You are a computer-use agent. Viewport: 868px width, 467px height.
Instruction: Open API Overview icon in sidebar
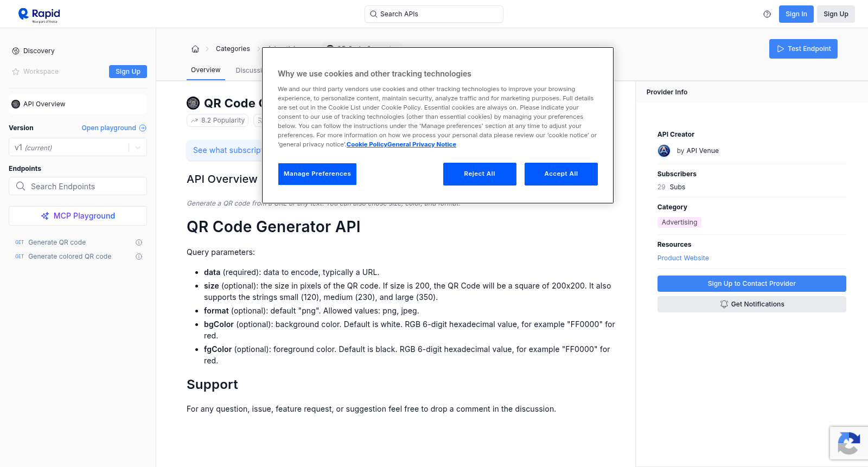point(16,104)
